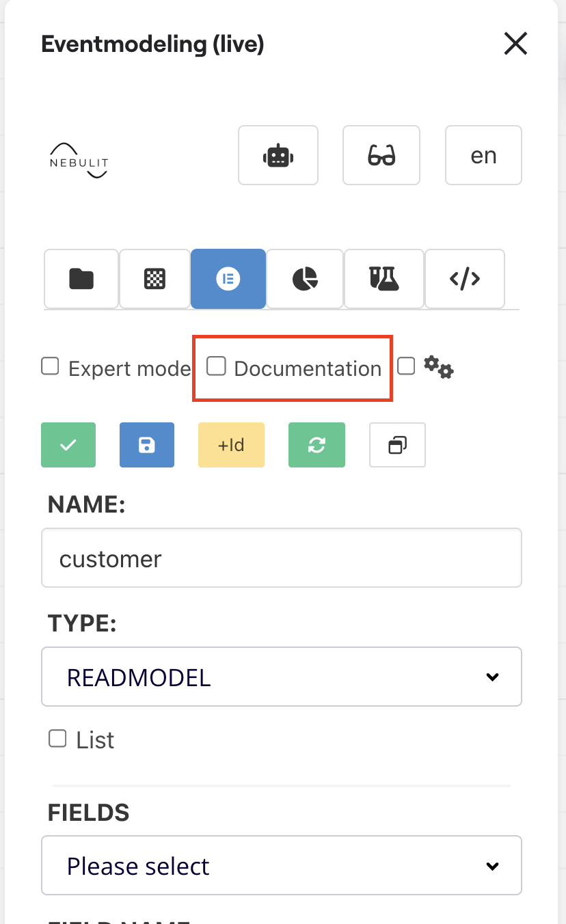This screenshot has width=566, height=924.
Task: Click the code brackets icon
Action: pos(464,279)
